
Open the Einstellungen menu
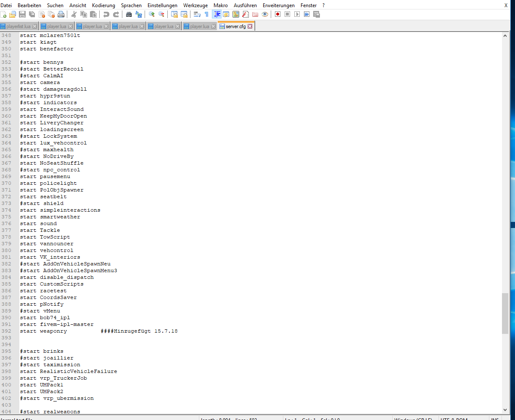tap(163, 5)
